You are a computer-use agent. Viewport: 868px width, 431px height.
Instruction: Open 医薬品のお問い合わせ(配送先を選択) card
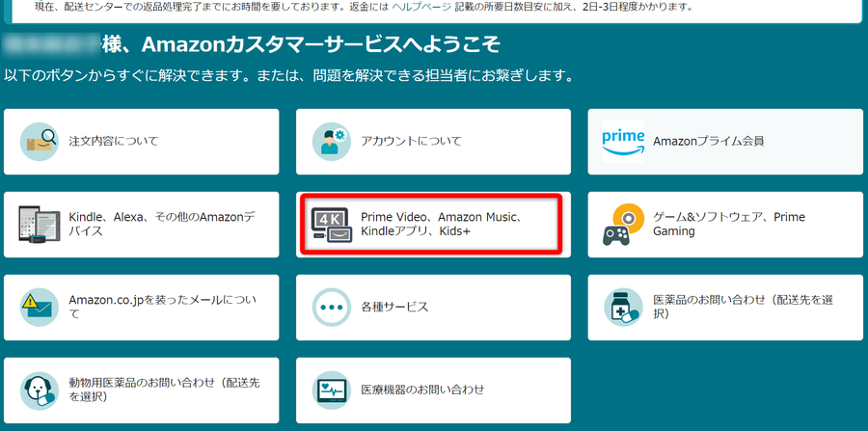pyautogui.click(x=725, y=307)
